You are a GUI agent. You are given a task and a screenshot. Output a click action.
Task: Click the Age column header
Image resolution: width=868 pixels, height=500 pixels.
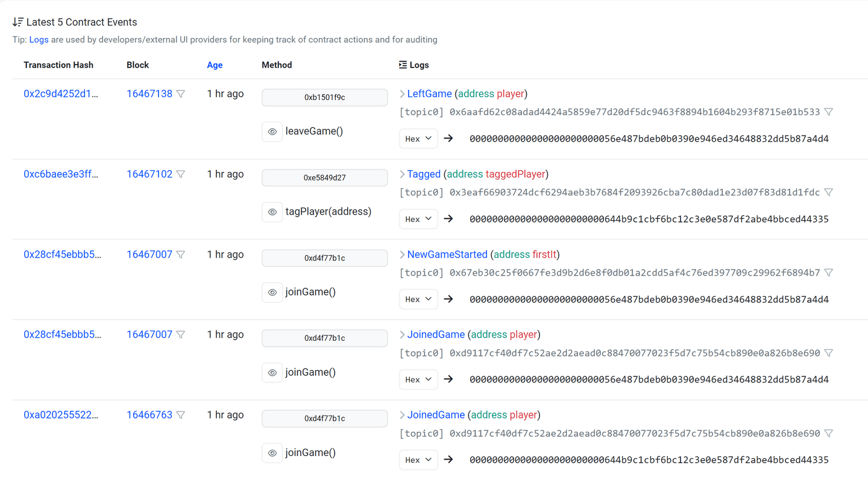(x=215, y=65)
